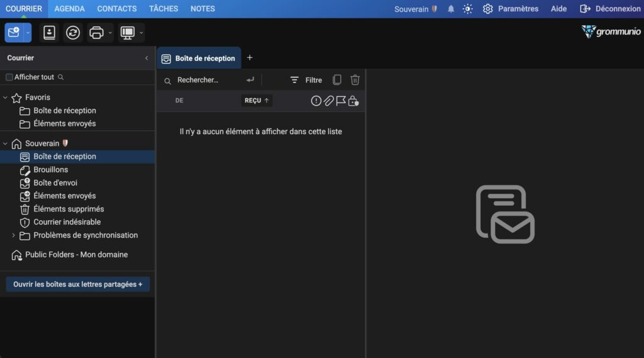Switch to CONTACTS tab
This screenshot has height=358, width=644.
(117, 9)
